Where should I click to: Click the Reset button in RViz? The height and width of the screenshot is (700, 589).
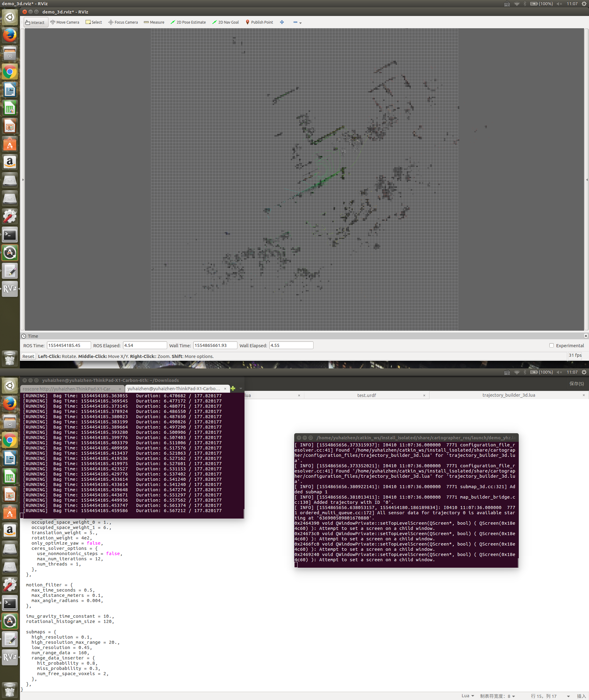coord(28,356)
